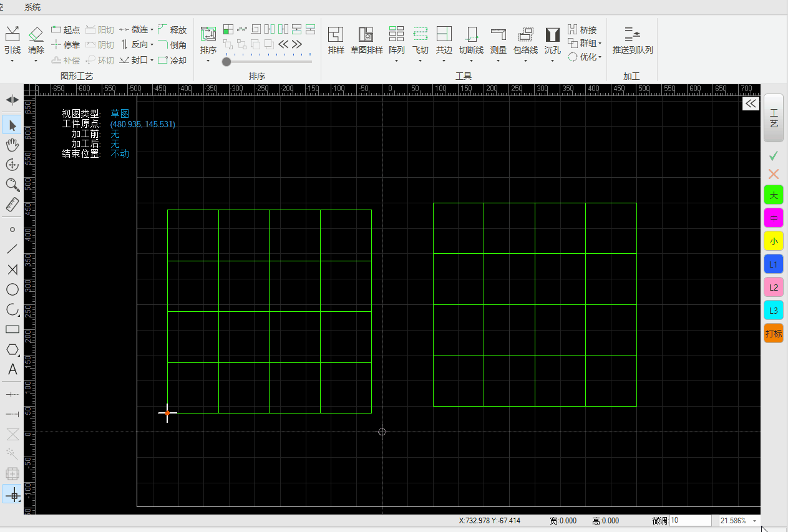Screen dimensions: 788x532
Task: Select the line drawing tool
Action: point(12,249)
